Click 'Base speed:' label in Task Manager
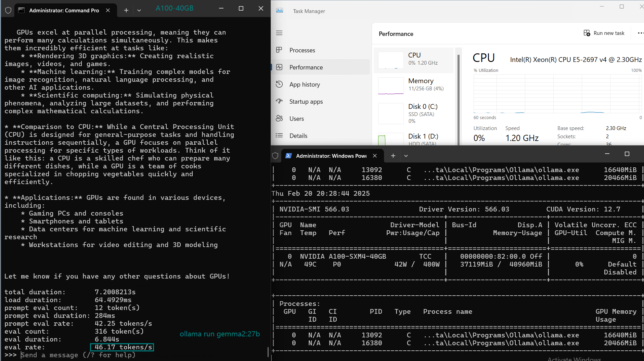Image resolution: width=644 pixels, height=361 pixels. [571, 128]
